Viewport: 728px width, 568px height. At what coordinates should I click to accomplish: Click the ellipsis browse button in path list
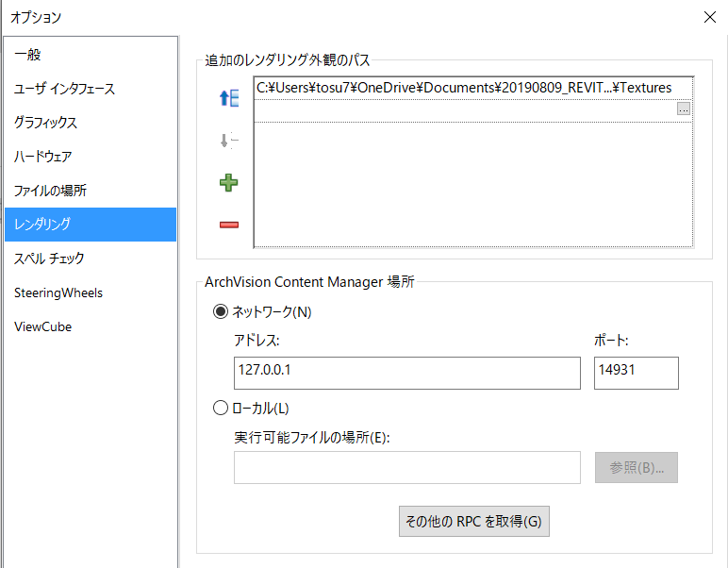[684, 109]
